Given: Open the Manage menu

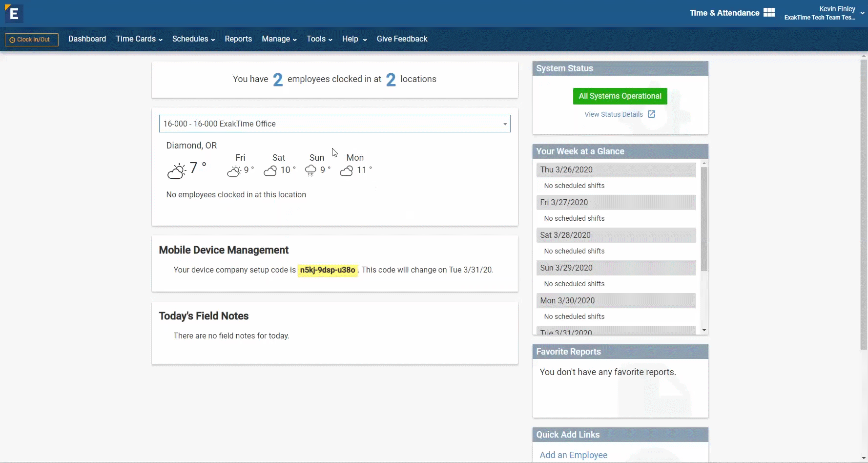Looking at the screenshot, I should point(279,39).
